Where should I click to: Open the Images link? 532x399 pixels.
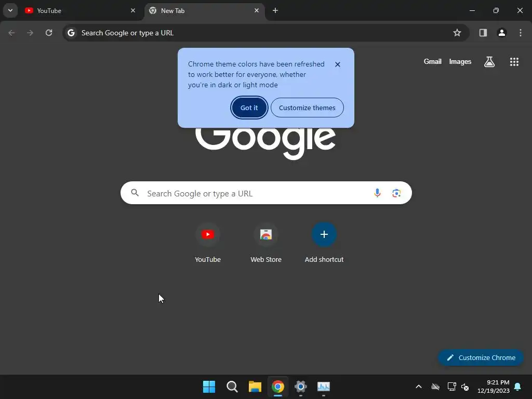[x=460, y=61]
